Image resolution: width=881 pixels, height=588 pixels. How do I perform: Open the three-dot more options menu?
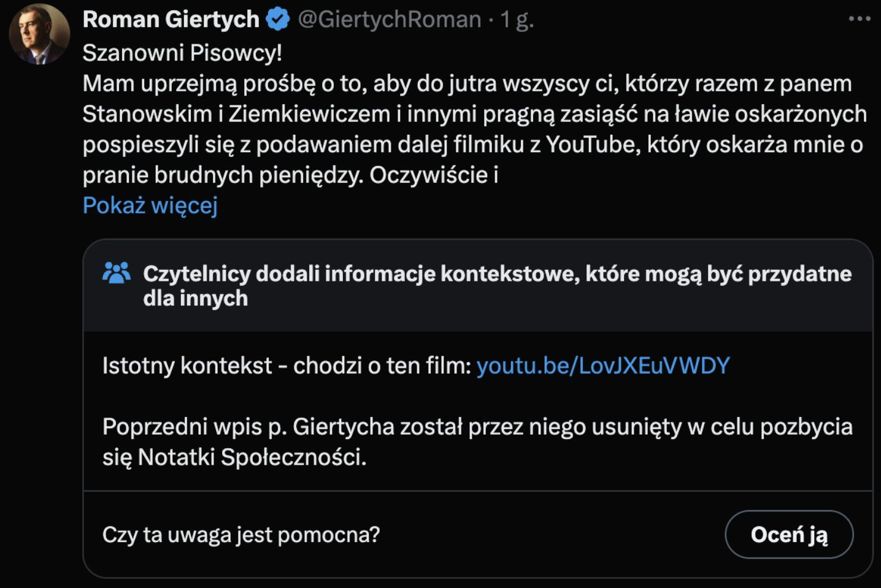tap(859, 19)
